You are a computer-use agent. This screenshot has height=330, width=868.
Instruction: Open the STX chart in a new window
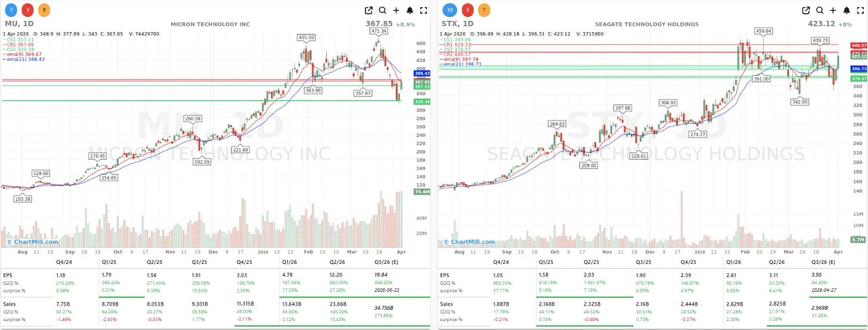click(806, 10)
